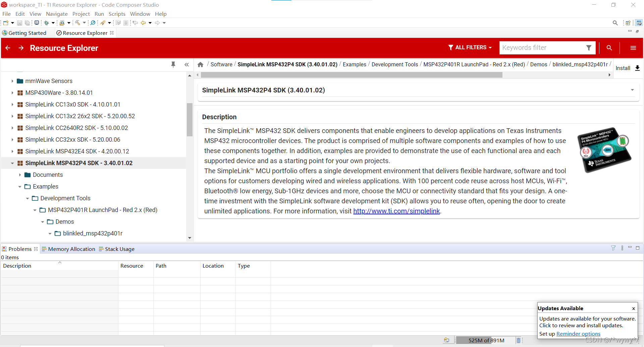This screenshot has width=644, height=347.
Task: Click the Reminder options link
Action: pyautogui.click(x=578, y=334)
